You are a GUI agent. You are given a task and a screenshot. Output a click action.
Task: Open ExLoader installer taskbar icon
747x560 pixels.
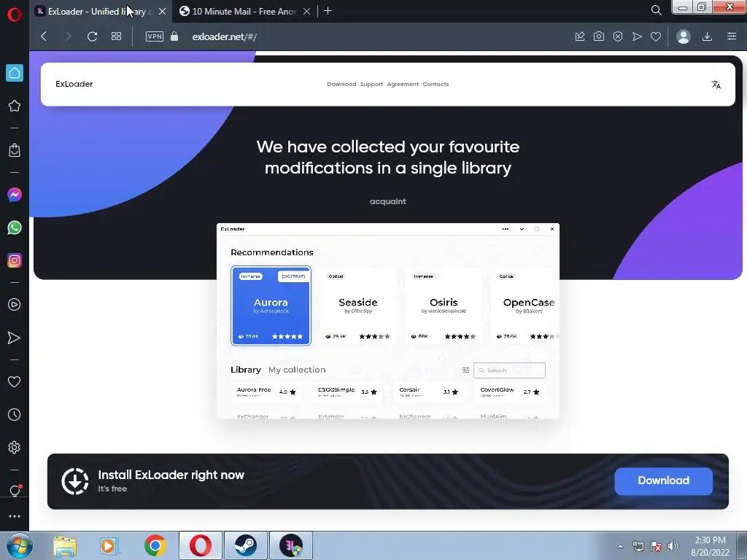pyautogui.click(x=291, y=545)
